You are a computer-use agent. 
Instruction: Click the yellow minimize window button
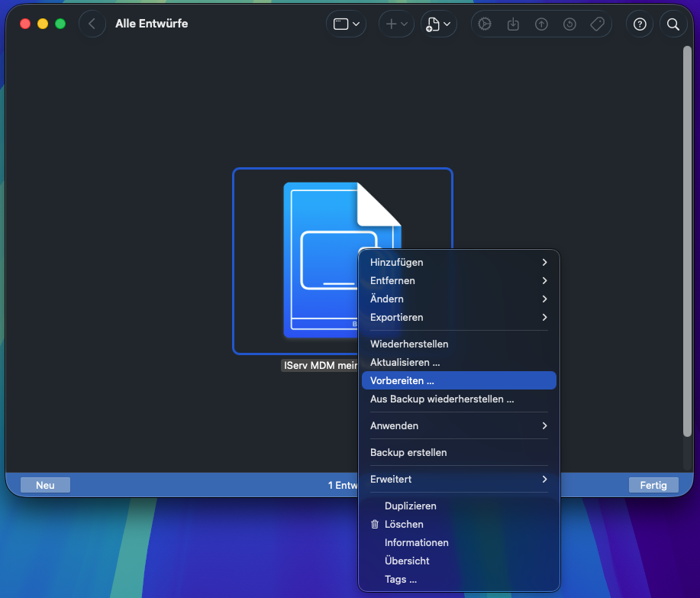(x=43, y=24)
